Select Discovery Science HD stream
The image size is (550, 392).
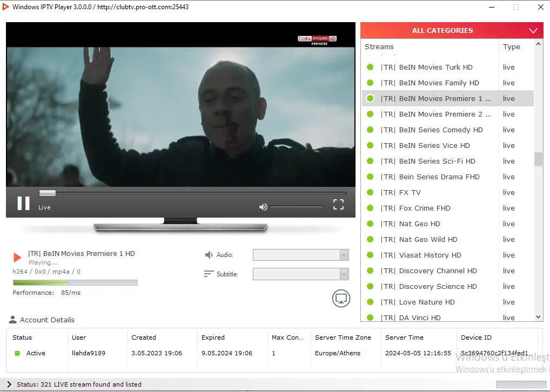tap(447, 286)
